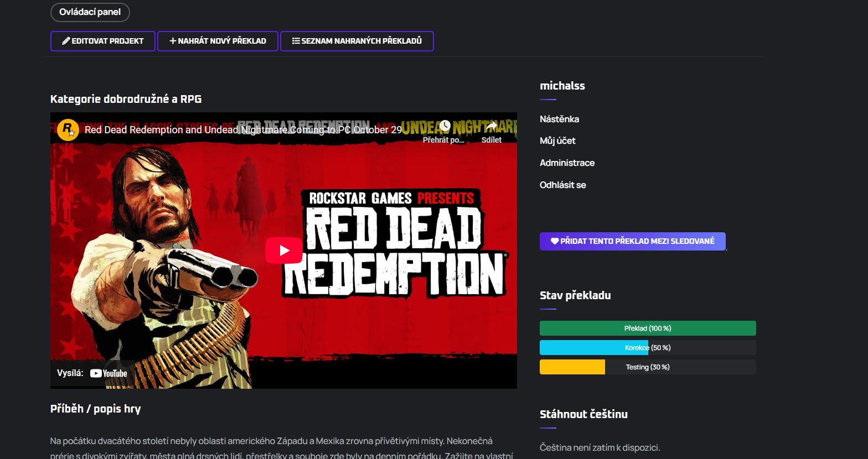Click the Rockstar channel avatar icon
The image size is (868, 459).
(x=68, y=130)
